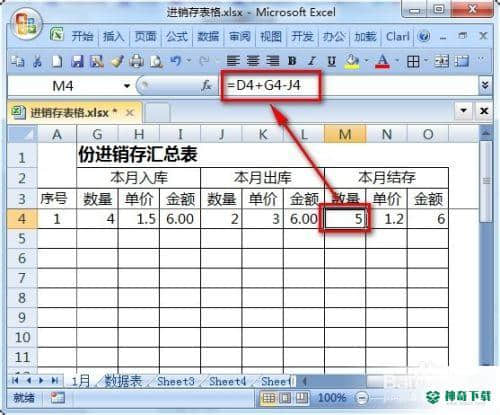This screenshot has width=500, height=415.
Task: Close the 进销存表格.xlsx document tab
Action: [130, 113]
